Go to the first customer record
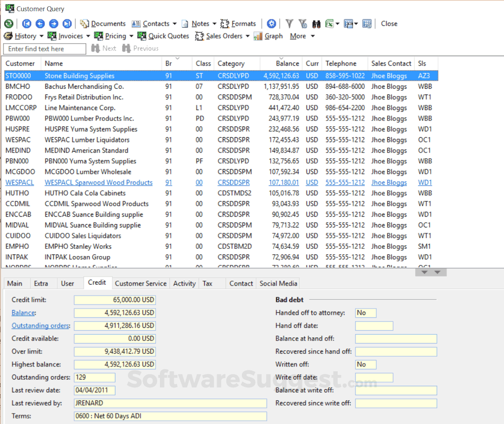 [27, 24]
